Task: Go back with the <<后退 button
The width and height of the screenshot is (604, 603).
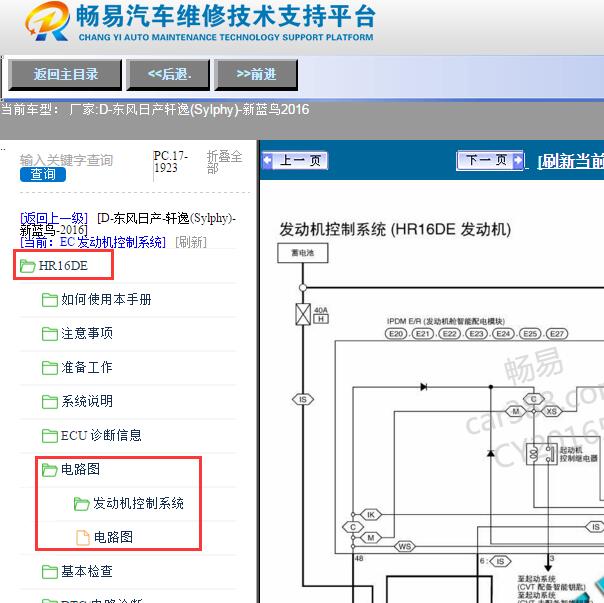Action: (168, 75)
